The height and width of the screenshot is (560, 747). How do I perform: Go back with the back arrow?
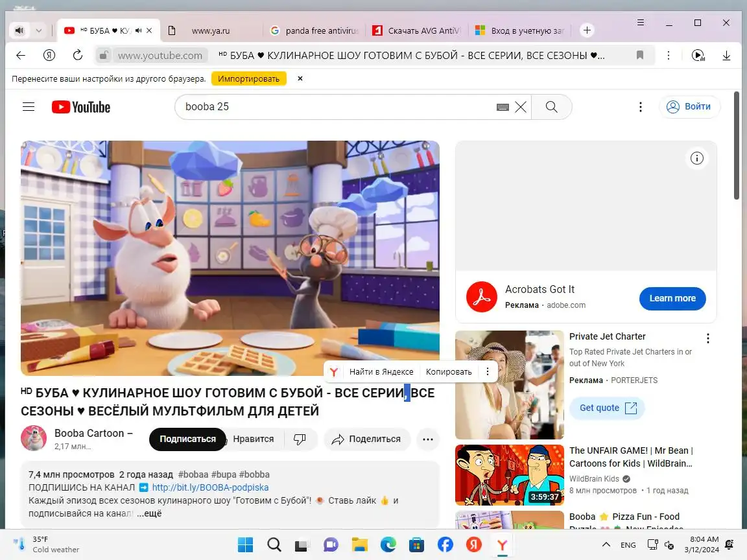pos(21,55)
